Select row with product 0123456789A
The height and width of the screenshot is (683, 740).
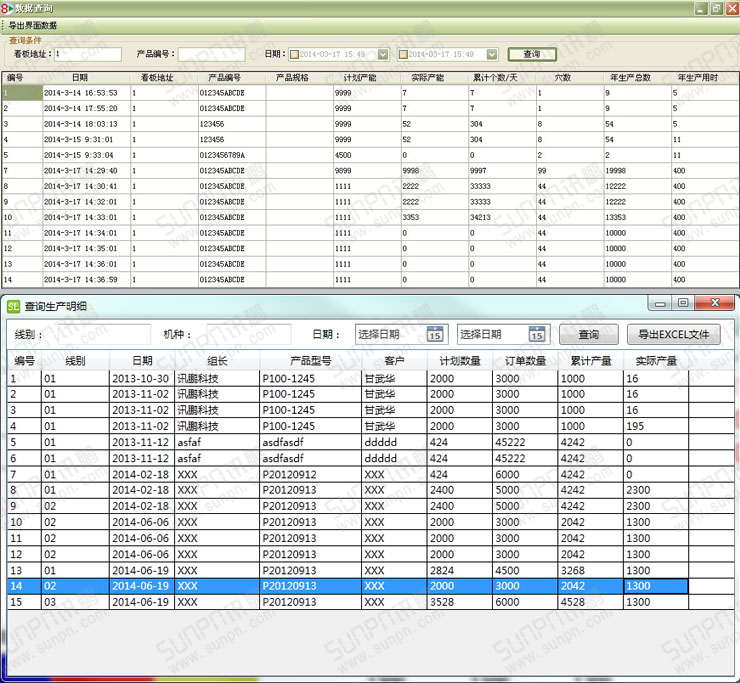point(221,155)
